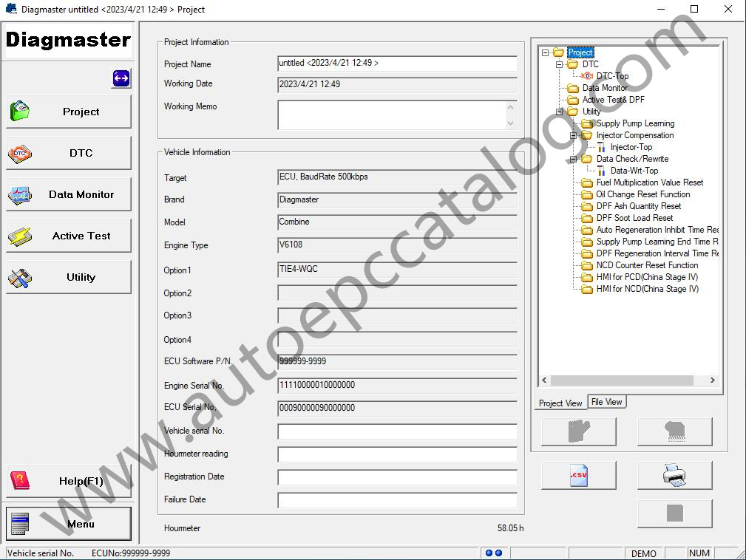Select Data-Wrt-Top in the tree
746x560 pixels.
click(634, 171)
